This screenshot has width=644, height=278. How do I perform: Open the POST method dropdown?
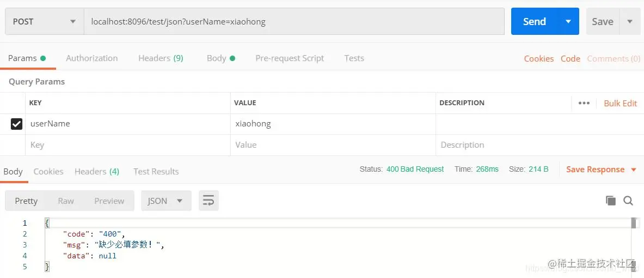click(x=44, y=21)
